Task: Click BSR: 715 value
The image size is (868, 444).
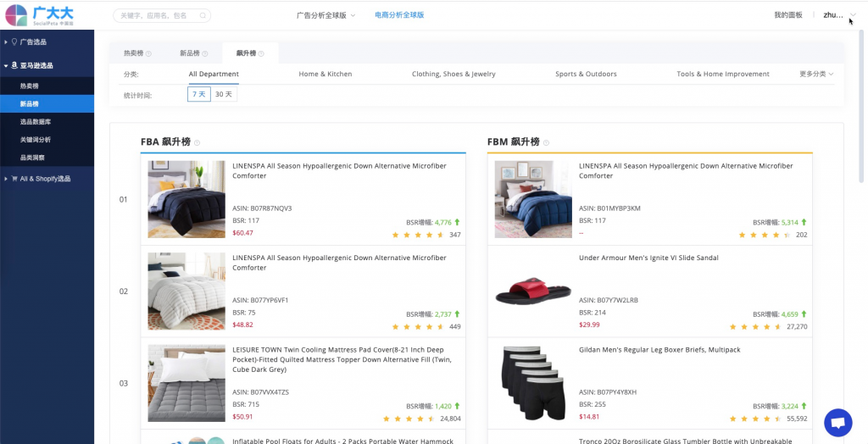Action: (246, 404)
